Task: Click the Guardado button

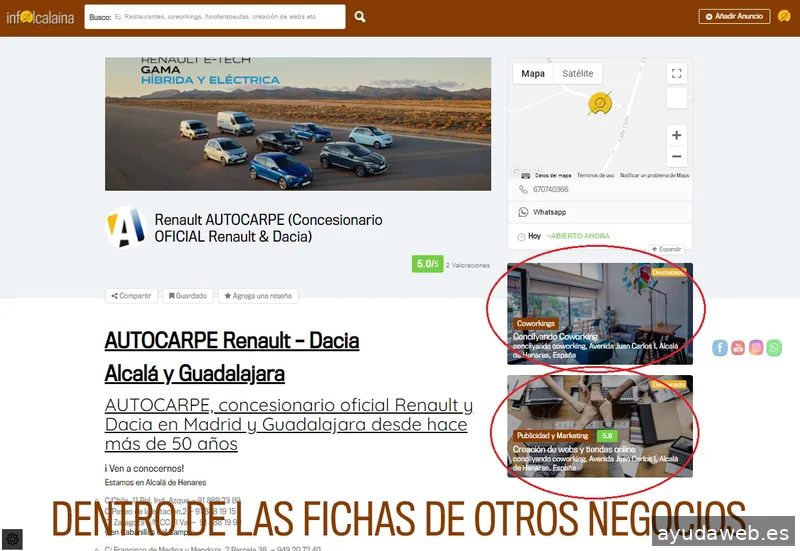Action: [188, 296]
